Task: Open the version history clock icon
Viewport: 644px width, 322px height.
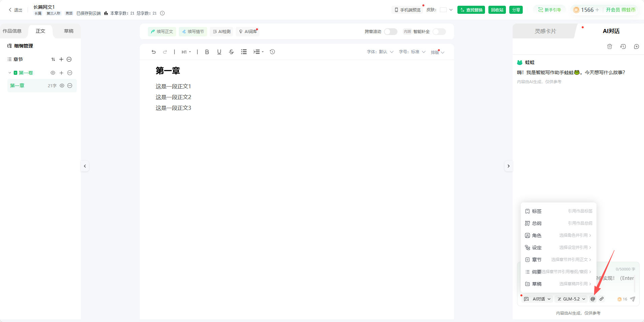Action: [x=272, y=52]
